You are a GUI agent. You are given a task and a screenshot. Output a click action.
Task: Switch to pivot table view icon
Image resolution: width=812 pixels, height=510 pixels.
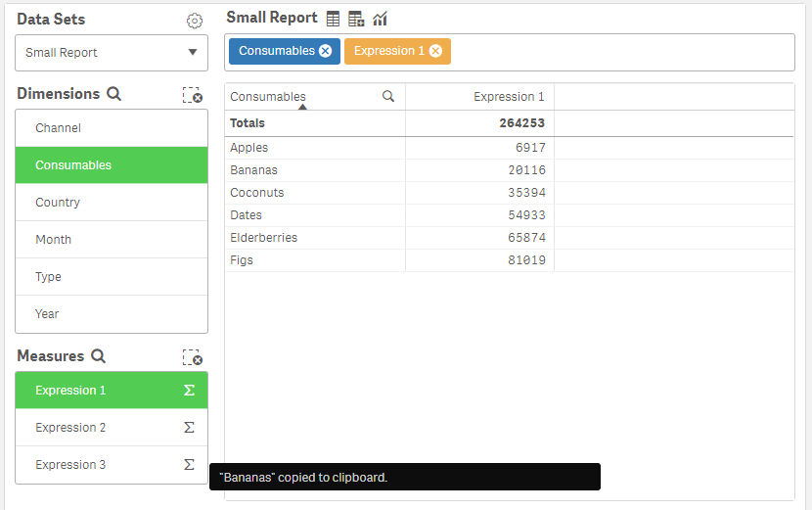(x=356, y=19)
